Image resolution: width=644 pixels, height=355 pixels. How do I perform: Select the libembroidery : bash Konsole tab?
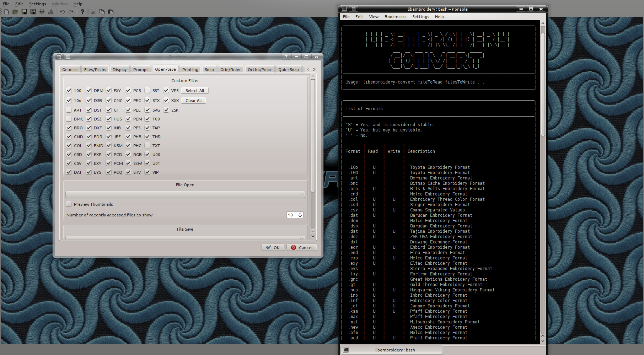pos(391,350)
